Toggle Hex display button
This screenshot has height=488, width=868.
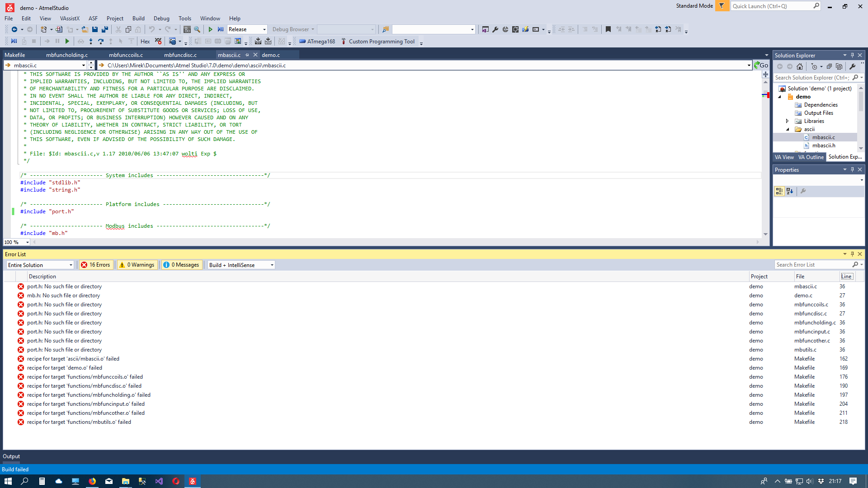coord(145,42)
